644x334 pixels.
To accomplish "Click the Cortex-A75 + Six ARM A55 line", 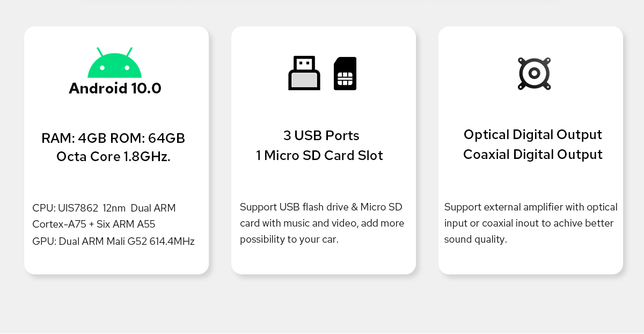I will [x=94, y=224].
